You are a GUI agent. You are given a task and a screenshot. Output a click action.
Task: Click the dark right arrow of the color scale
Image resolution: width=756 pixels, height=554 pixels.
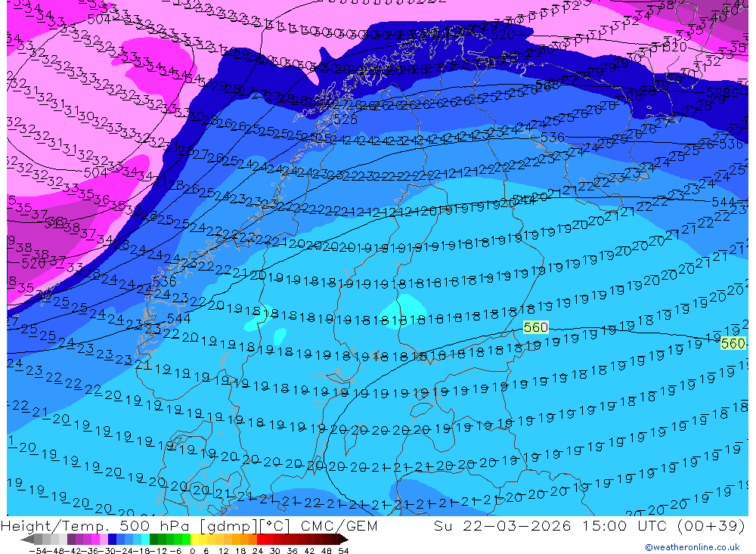343,539
